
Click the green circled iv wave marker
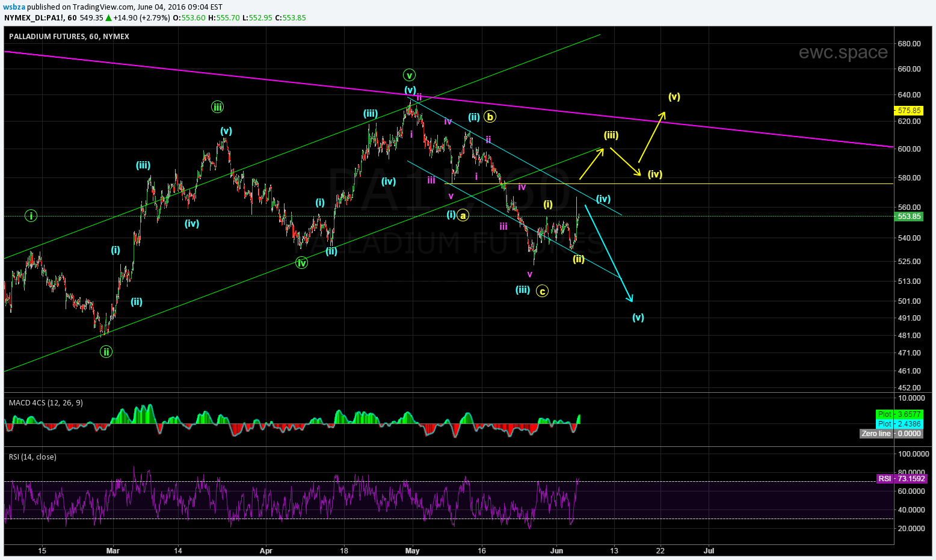coord(301,262)
